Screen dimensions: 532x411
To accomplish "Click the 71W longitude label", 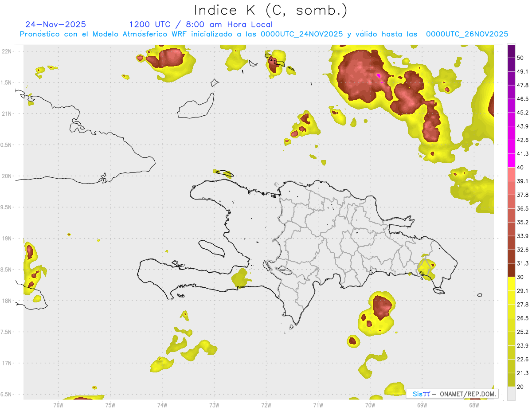I will tap(318, 405).
